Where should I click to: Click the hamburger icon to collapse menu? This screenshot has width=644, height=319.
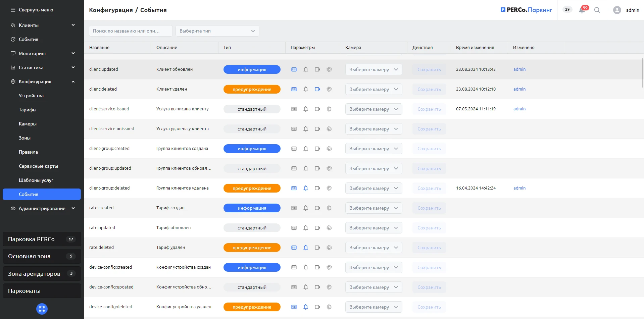tap(13, 10)
